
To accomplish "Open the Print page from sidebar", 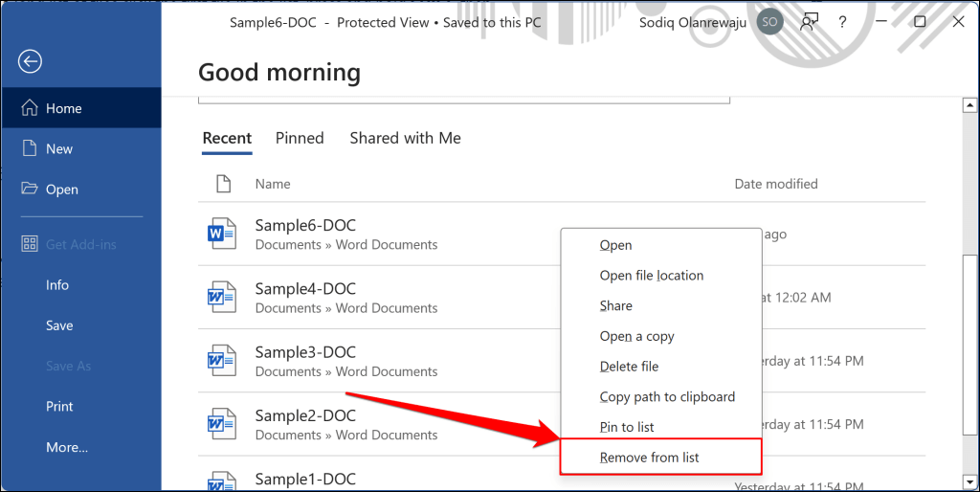I will click(x=59, y=406).
